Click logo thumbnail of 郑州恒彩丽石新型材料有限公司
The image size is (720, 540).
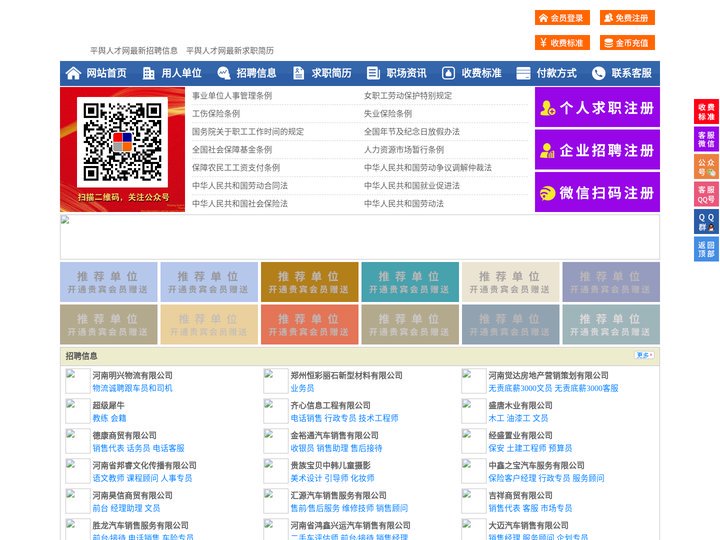[276, 381]
